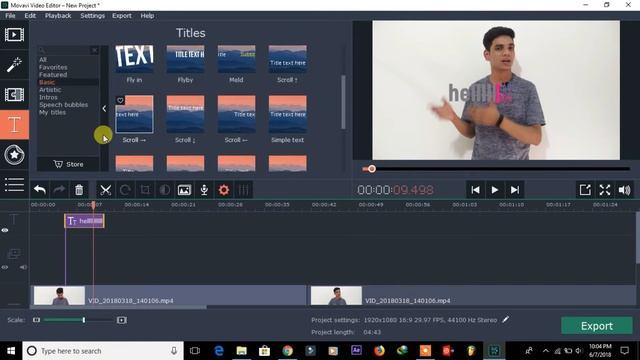Show hidden system tray icons
This screenshot has width=640, height=360.
click(x=546, y=351)
